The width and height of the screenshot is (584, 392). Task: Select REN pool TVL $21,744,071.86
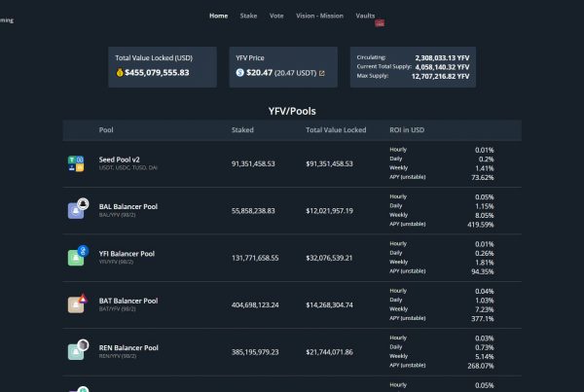click(329, 352)
